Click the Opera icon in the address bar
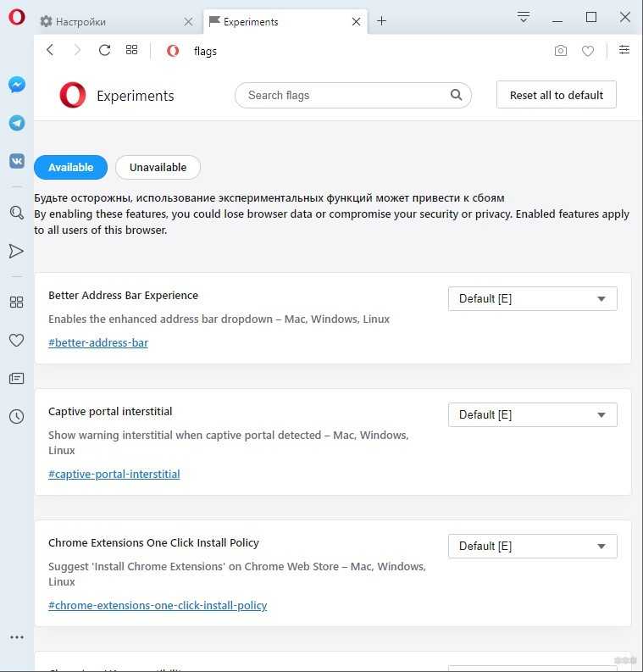 [x=173, y=51]
